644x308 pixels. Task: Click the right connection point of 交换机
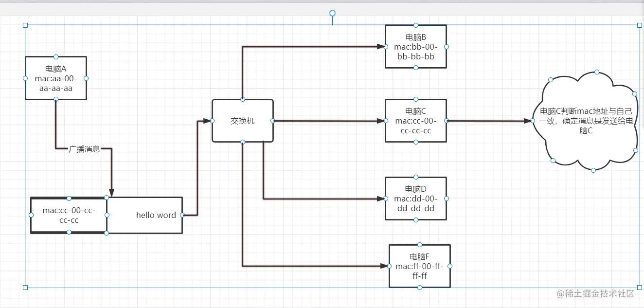[x=273, y=121]
